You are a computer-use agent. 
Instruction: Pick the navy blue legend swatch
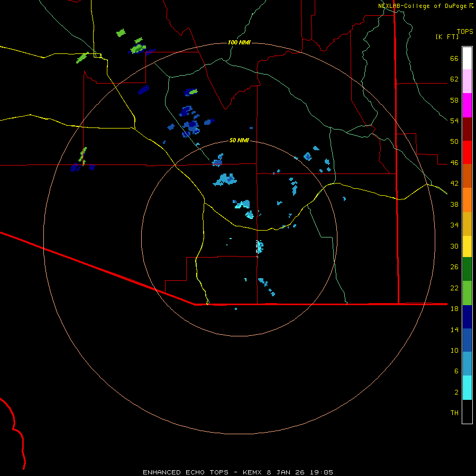click(x=467, y=317)
